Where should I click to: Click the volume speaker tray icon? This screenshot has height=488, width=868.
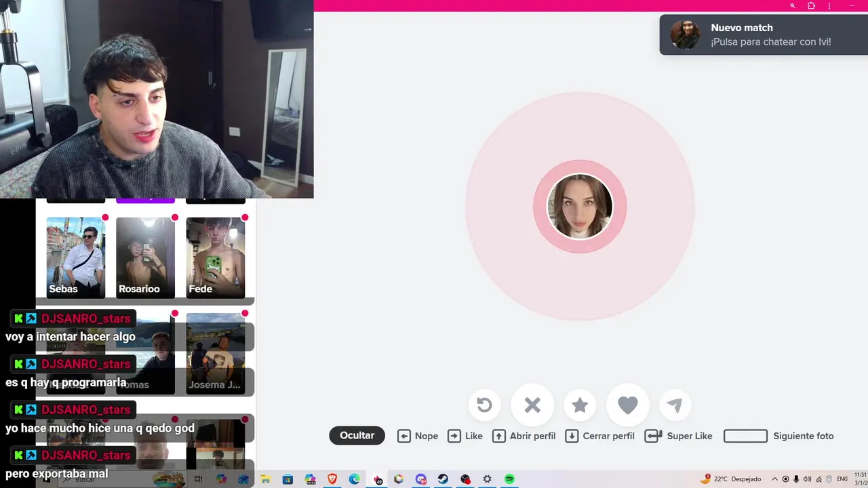(807, 479)
